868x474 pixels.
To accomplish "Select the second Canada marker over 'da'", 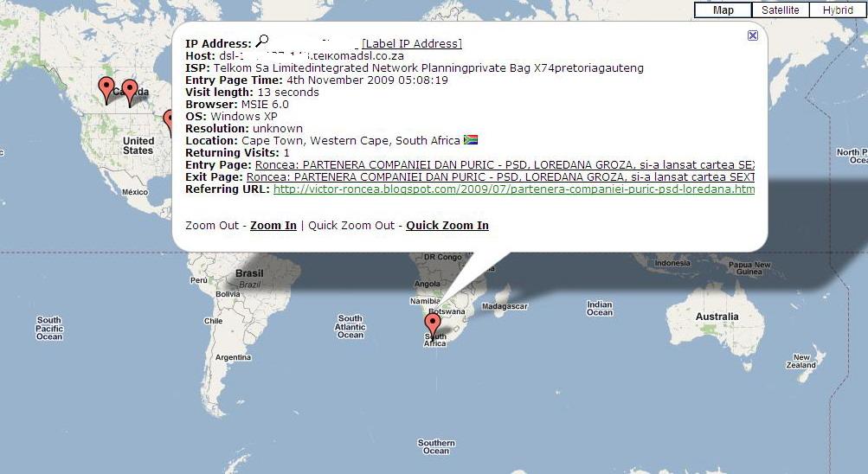I will [130, 93].
